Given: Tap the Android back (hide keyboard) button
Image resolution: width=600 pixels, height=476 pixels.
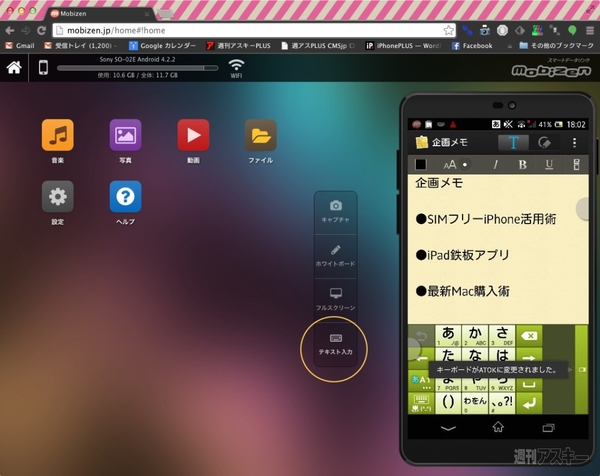Looking at the screenshot, I should pyautogui.click(x=448, y=428).
